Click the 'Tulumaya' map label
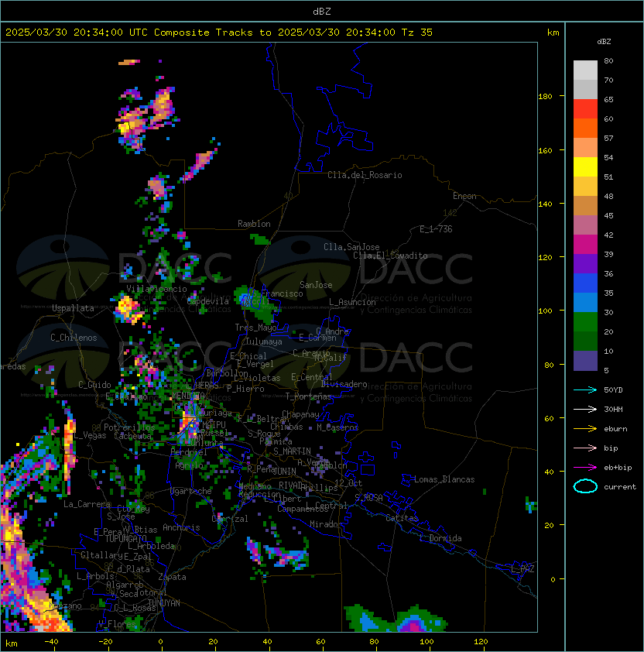The image size is (644, 652). (x=264, y=341)
